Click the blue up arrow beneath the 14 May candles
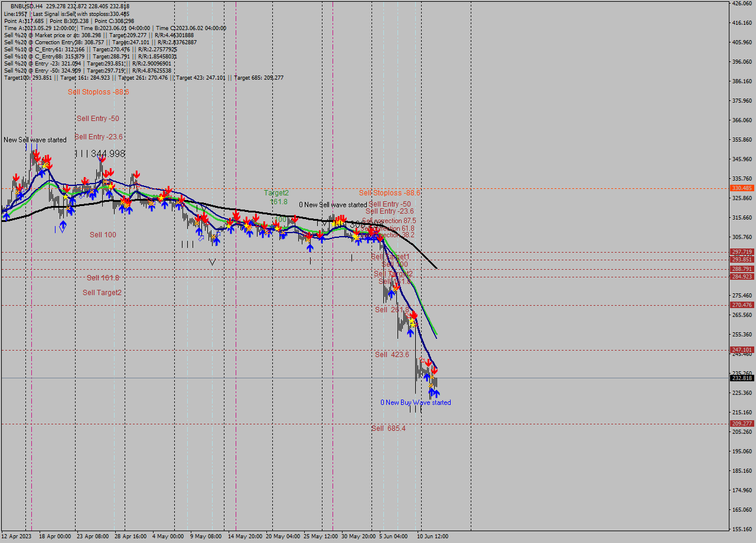Image resolution: width=756 pixels, height=543 pixels. point(249,234)
